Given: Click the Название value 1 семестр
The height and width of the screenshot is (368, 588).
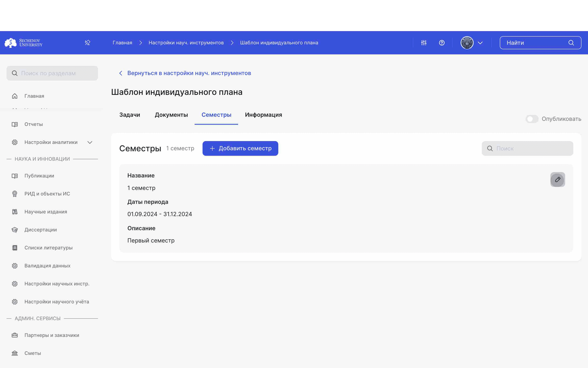Looking at the screenshot, I should tap(141, 188).
